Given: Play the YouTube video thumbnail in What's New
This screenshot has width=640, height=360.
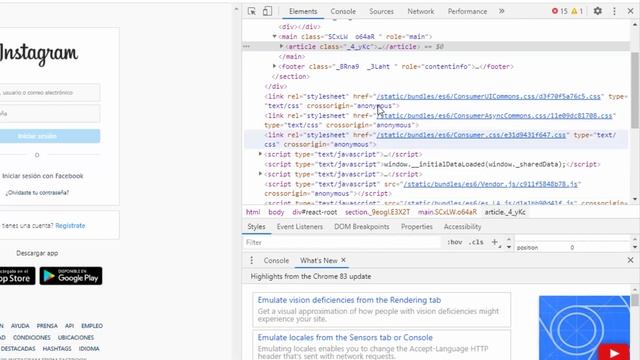Looking at the screenshot, I should 614,353.
